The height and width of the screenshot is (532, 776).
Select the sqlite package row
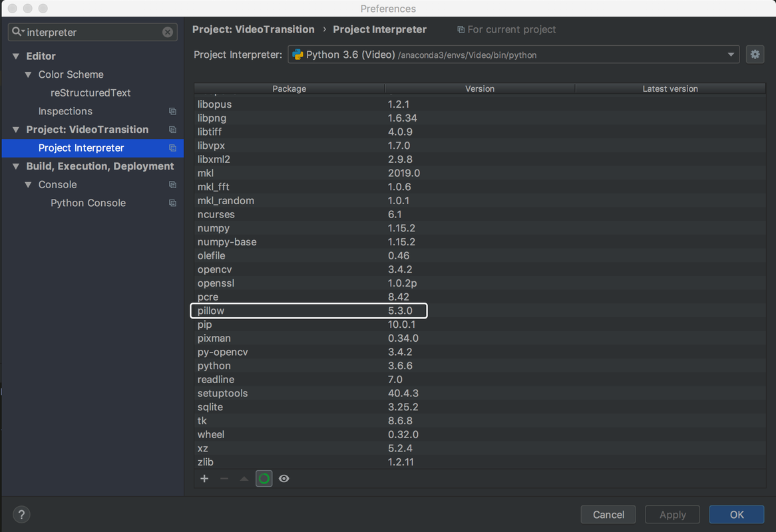click(x=480, y=407)
